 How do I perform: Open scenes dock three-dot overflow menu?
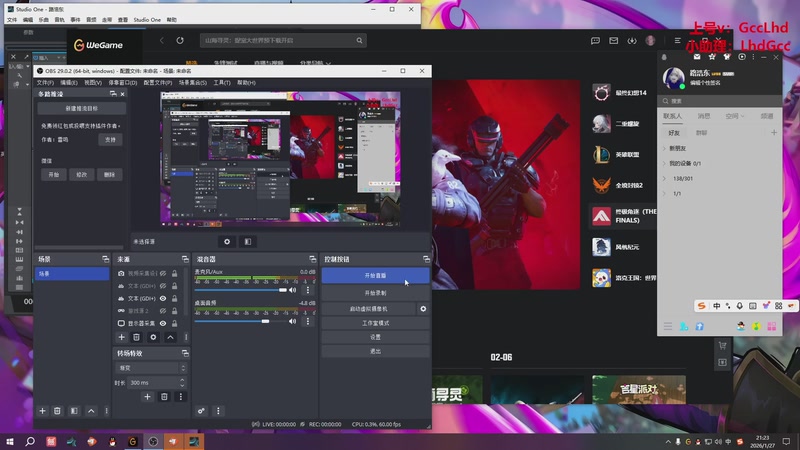106,411
